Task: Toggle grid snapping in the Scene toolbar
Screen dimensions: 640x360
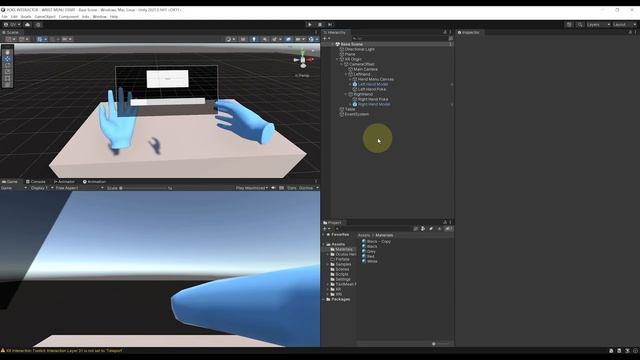Action: tap(42, 39)
